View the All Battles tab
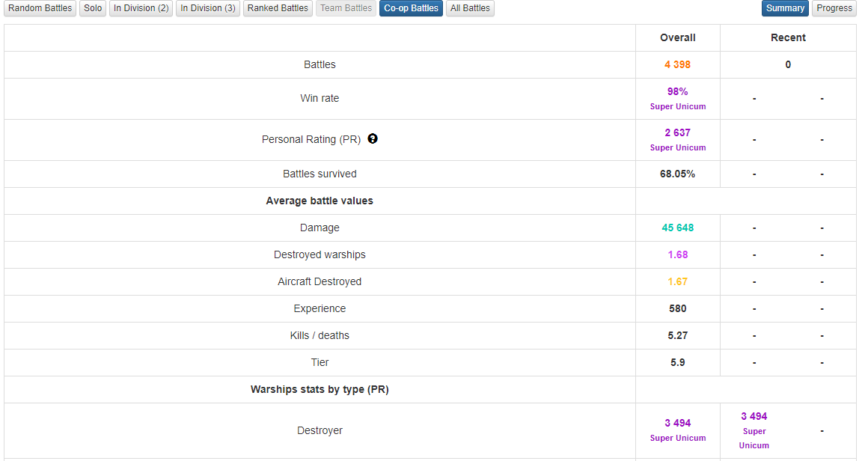The width and height of the screenshot is (868, 461). pos(470,8)
